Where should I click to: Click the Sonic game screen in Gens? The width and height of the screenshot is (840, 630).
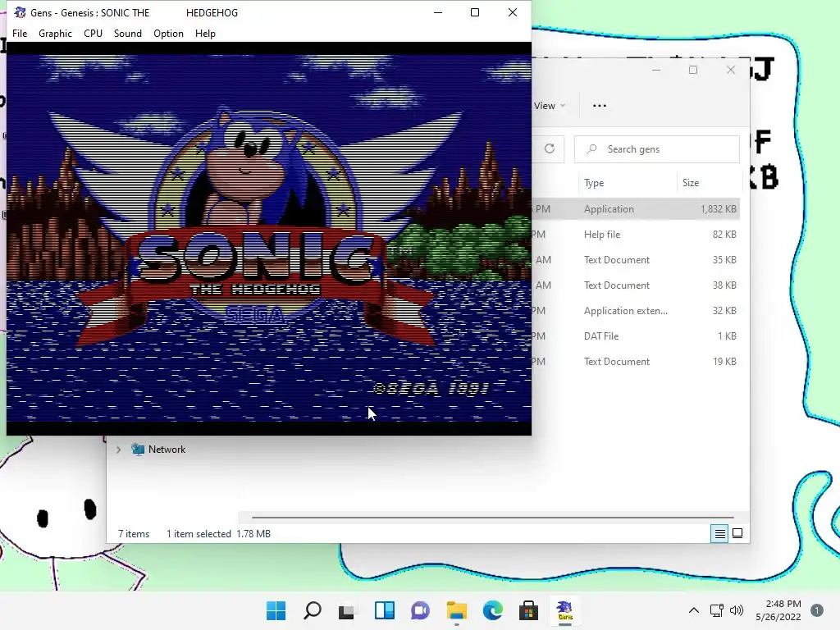coord(269,239)
